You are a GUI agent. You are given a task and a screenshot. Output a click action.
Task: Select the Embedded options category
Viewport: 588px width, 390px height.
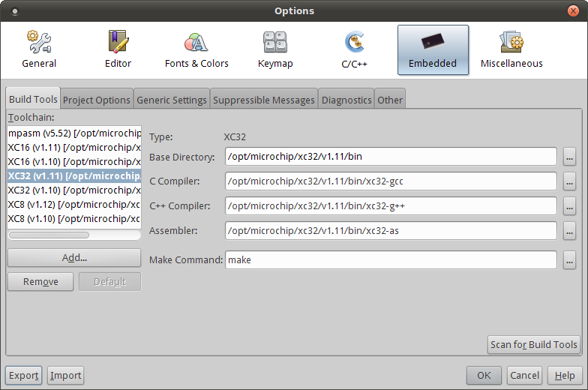point(433,49)
